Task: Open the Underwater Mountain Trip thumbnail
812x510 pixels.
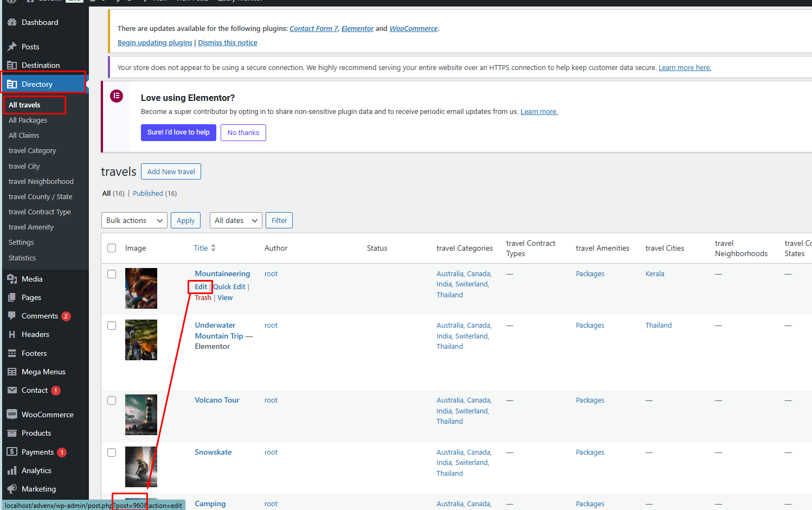Action: (141, 340)
